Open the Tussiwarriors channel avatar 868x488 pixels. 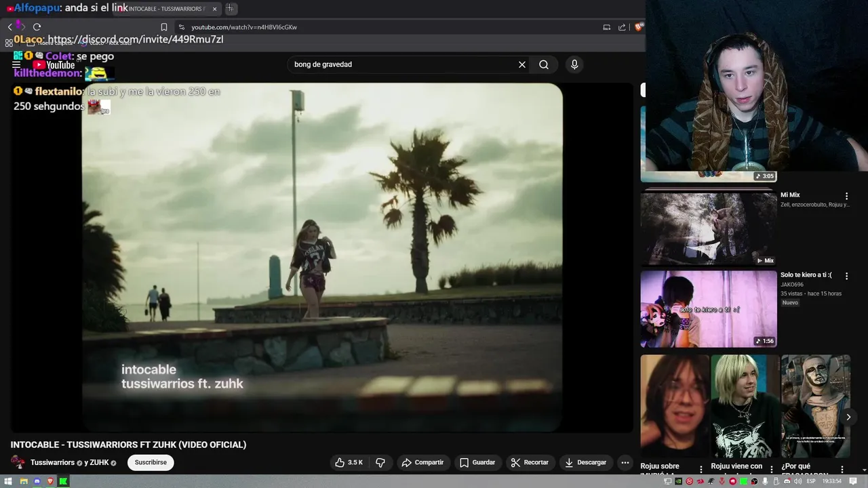(18, 462)
